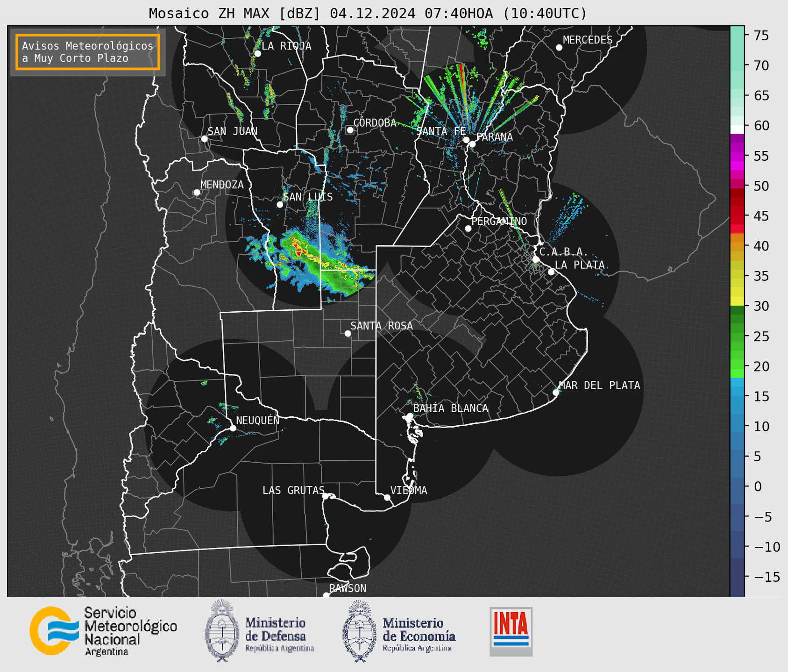This screenshot has height=672, width=788.
Task: Click the MENDOZA city label
Action: click(x=222, y=185)
